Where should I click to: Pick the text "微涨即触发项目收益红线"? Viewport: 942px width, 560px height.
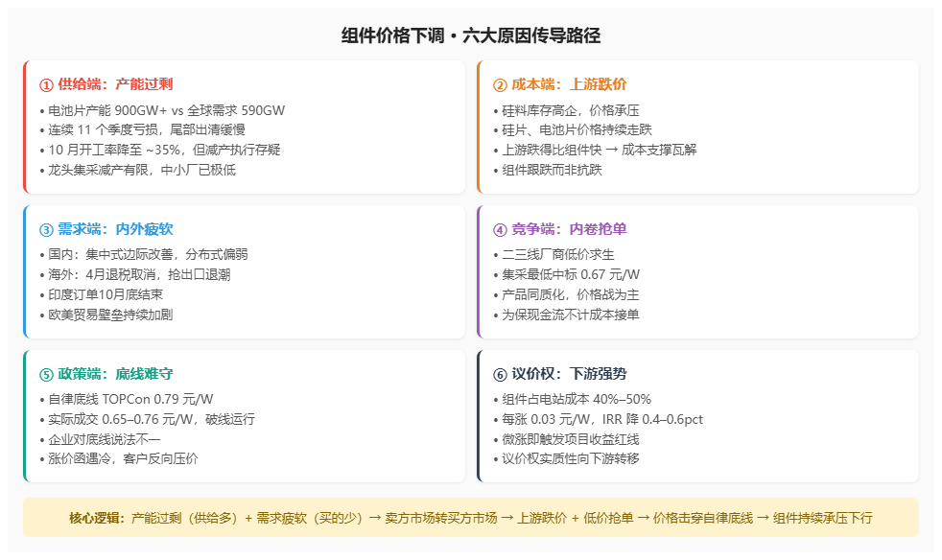coord(566,439)
